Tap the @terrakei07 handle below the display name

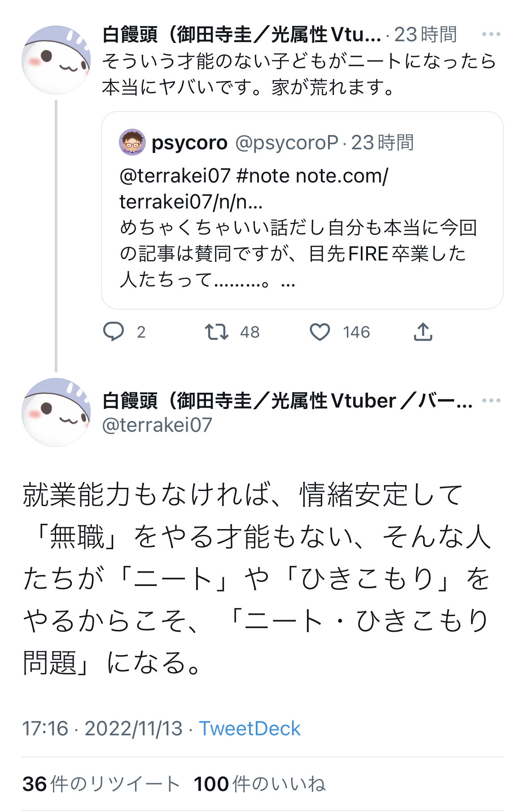point(157,425)
